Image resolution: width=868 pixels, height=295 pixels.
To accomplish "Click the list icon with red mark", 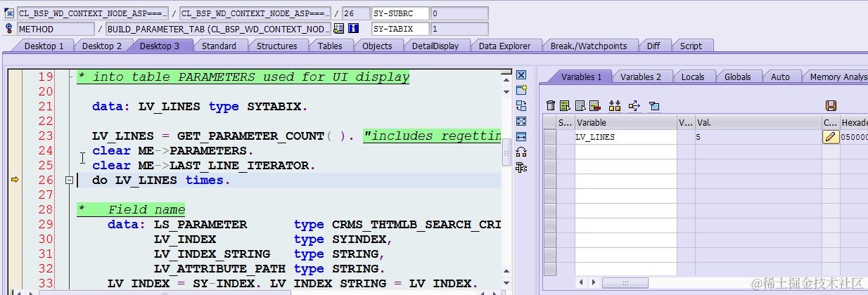I will click(x=594, y=105).
